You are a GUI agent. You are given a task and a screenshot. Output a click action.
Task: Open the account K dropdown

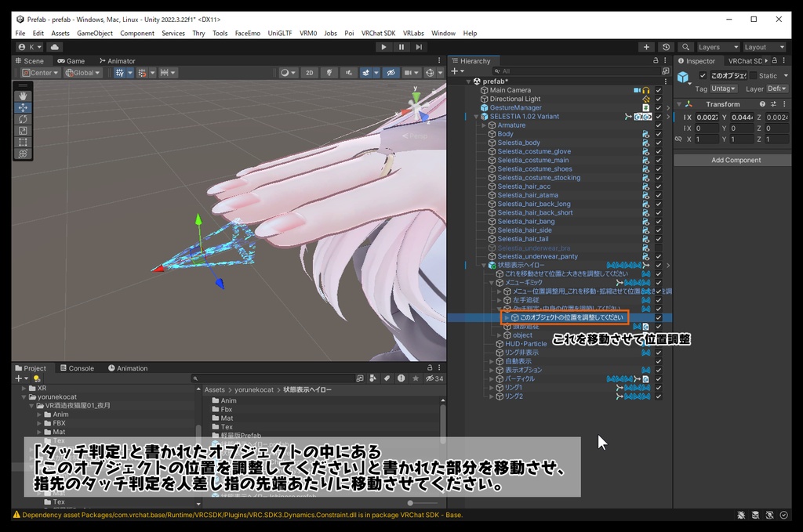[30, 47]
